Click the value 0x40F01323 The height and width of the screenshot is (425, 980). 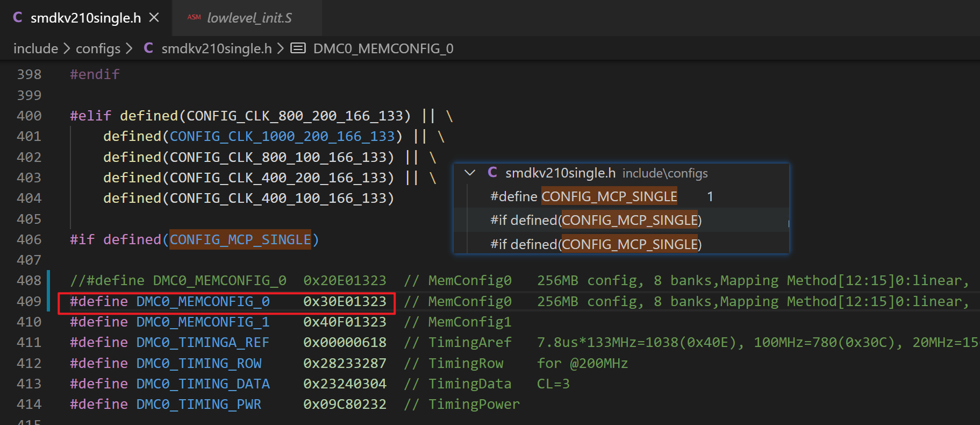(345, 322)
